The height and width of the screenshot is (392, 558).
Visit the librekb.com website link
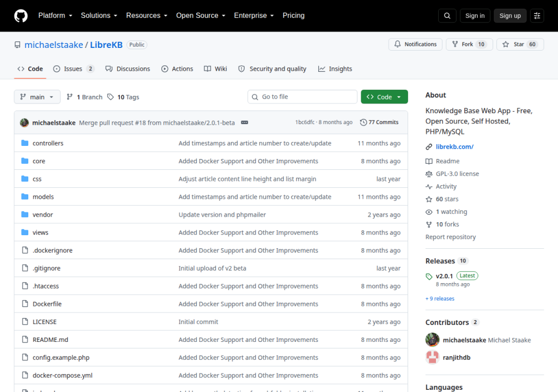(454, 146)
